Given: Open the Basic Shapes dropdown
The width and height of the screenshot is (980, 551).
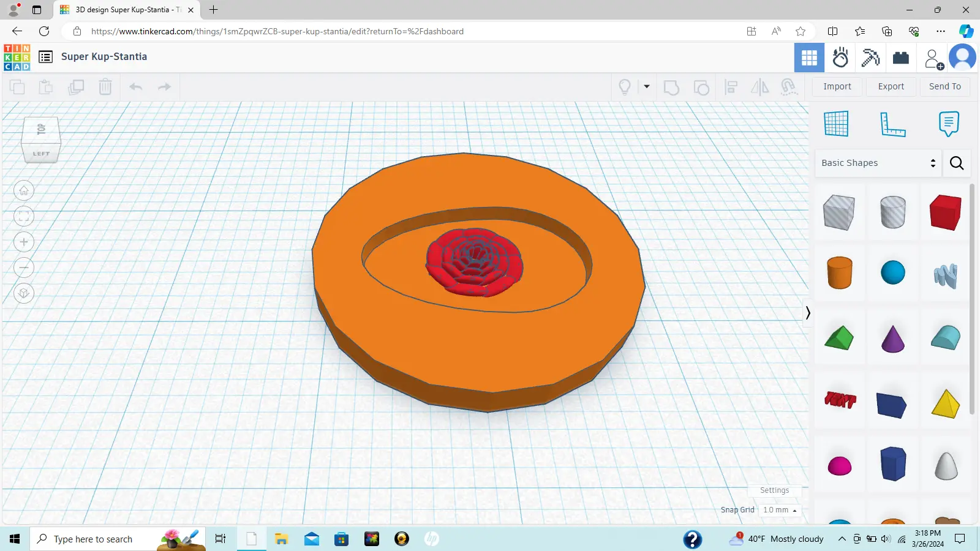Looking at the screenshot, I should click(877, 163).
